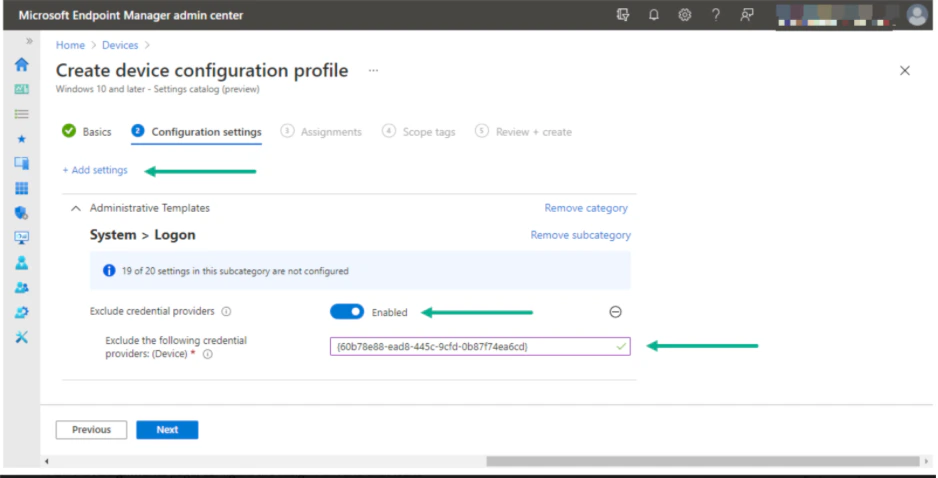Expand the sidebar with double chevron
938x478 pixels.
[x=29, y=41]
